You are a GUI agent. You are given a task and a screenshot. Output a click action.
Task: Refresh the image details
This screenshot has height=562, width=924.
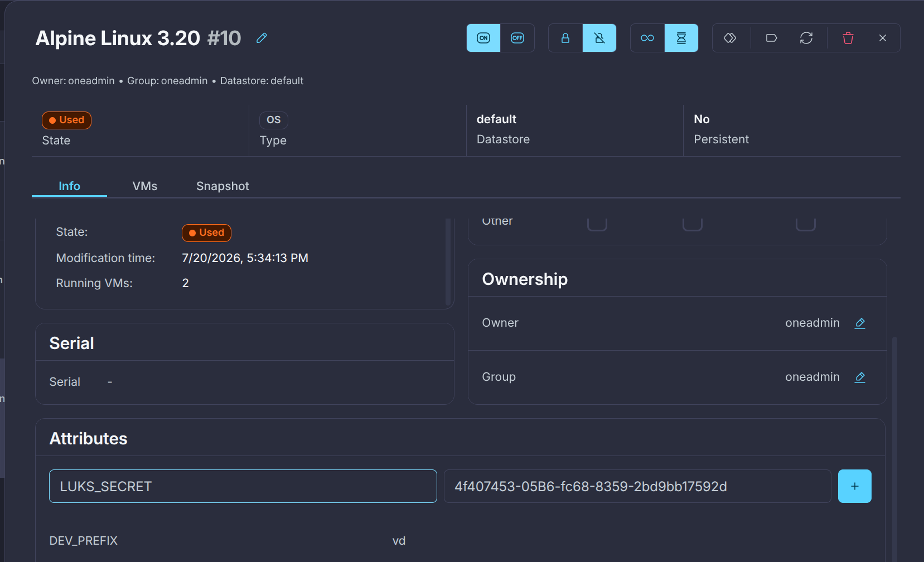pyautogui.click(x=806, y=38)
